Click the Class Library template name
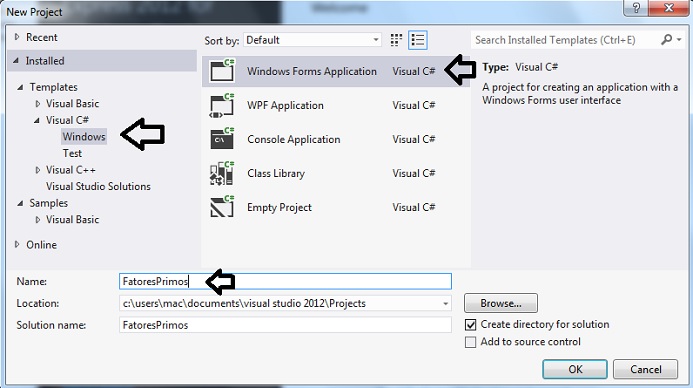 [276, 173]
